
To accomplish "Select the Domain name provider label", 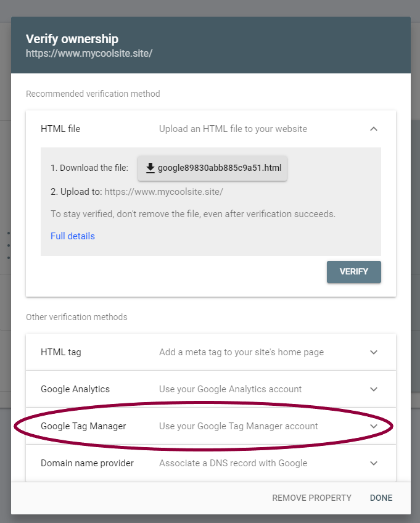I will [x=87, y=463].
